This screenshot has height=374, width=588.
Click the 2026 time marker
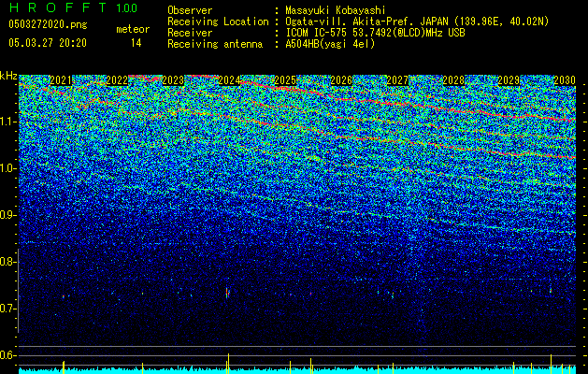341,80
